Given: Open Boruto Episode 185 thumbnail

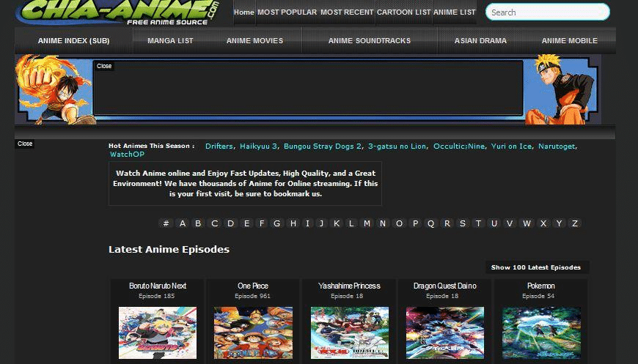Looking at the screenshot, I should pyautogui.click(x=158, y=333).
